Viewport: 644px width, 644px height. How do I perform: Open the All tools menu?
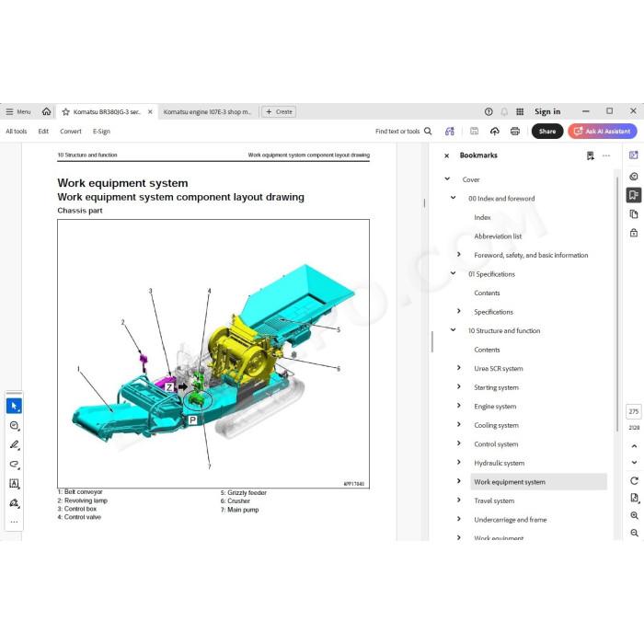coord(16,132)
